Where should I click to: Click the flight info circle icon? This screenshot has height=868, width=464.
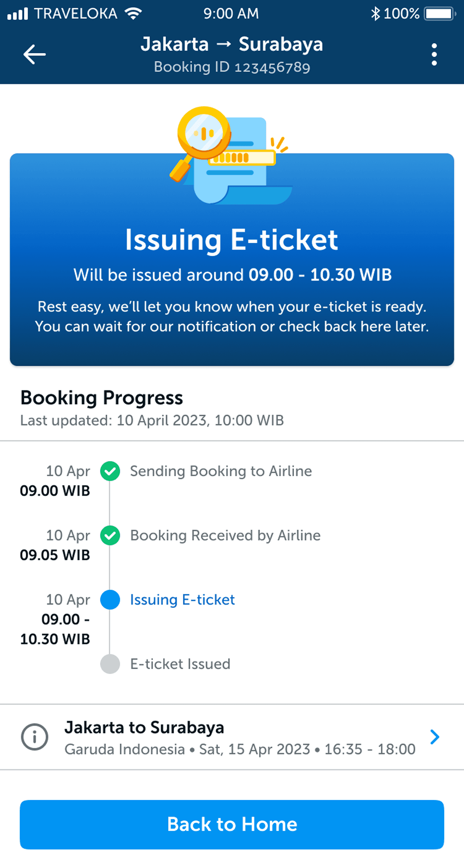[34, 737]
